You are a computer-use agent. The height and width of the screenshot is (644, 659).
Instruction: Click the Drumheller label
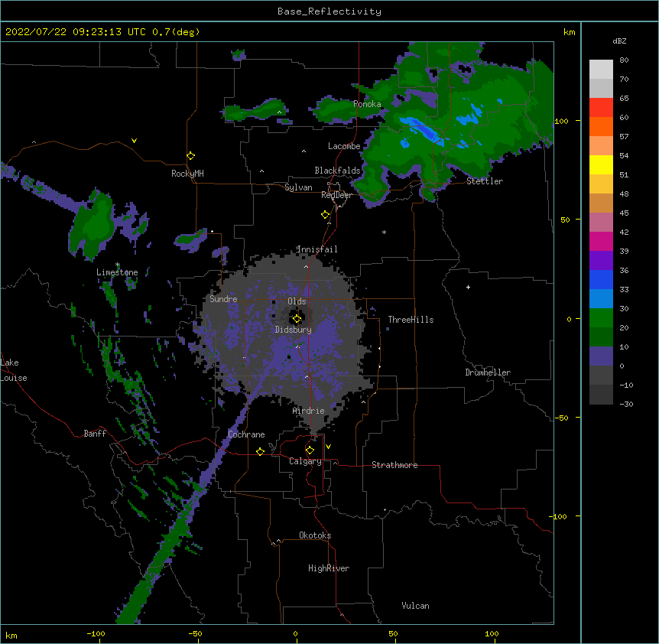click(488, 372)
